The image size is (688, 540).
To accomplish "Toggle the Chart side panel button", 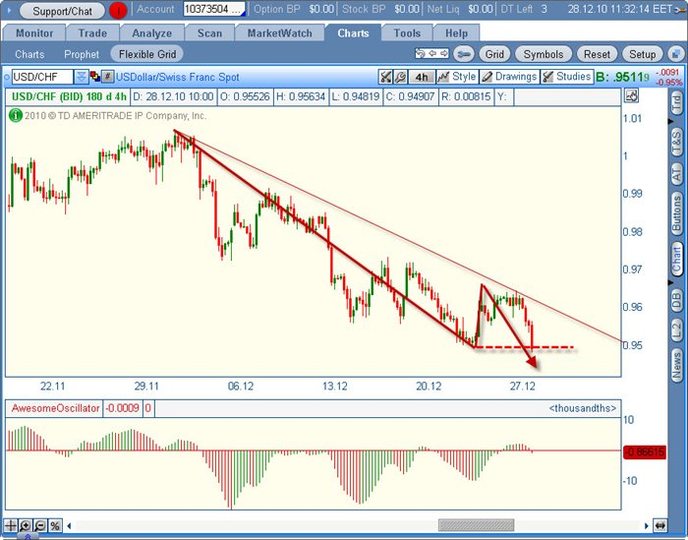I will pos(677,257).
